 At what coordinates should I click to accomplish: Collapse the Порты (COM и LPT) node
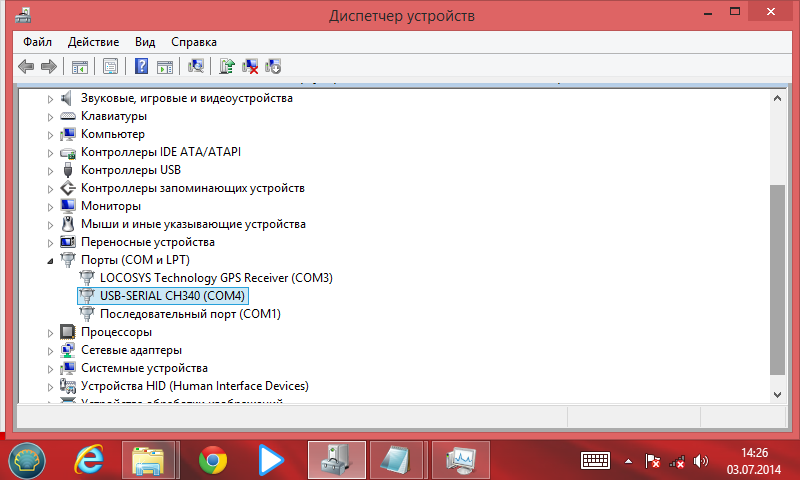[x=50, y=261]
